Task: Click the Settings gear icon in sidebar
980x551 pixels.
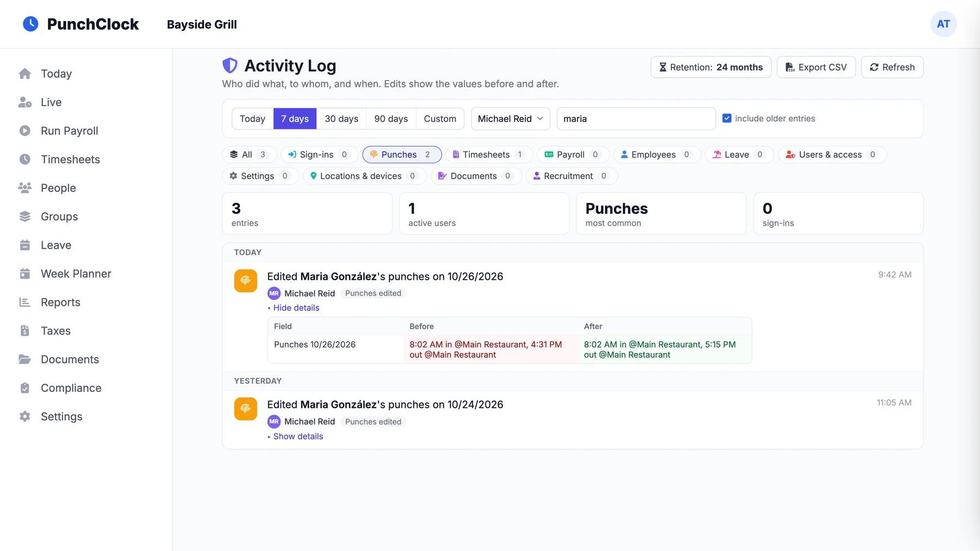Action: point(25,417)
